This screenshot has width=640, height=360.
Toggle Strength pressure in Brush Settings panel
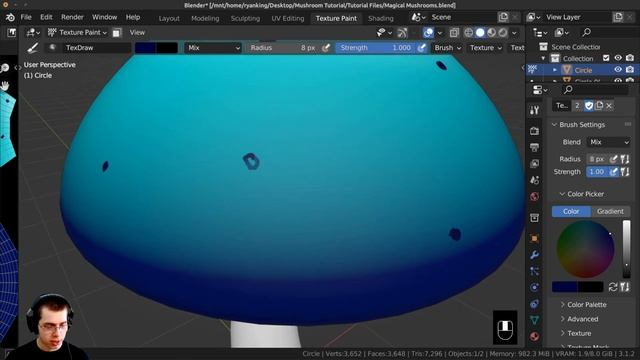(x=613, y=172)
